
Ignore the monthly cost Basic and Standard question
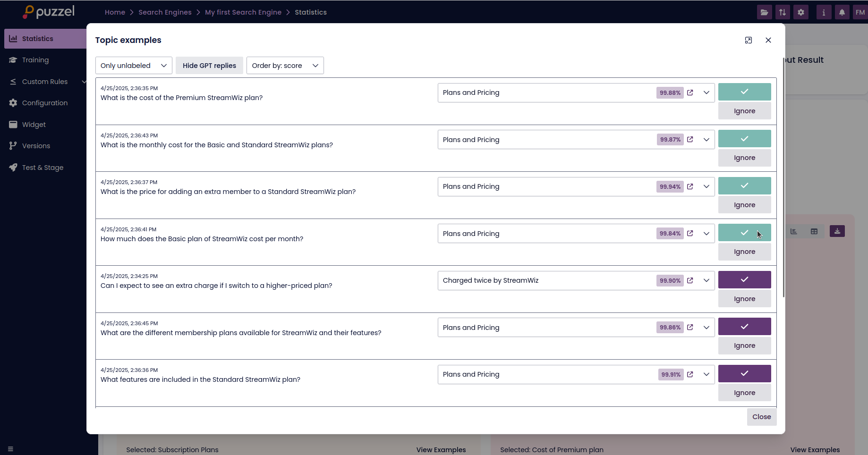744,158
